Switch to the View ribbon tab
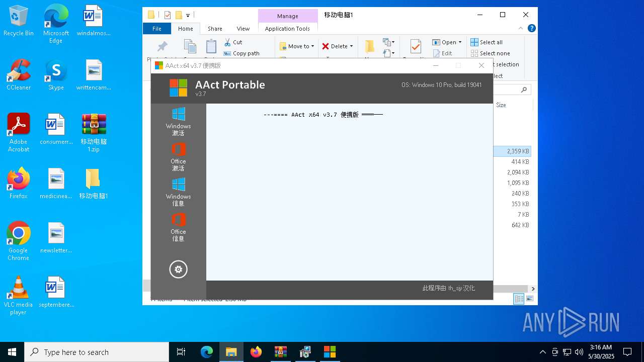 pos(243,29)
